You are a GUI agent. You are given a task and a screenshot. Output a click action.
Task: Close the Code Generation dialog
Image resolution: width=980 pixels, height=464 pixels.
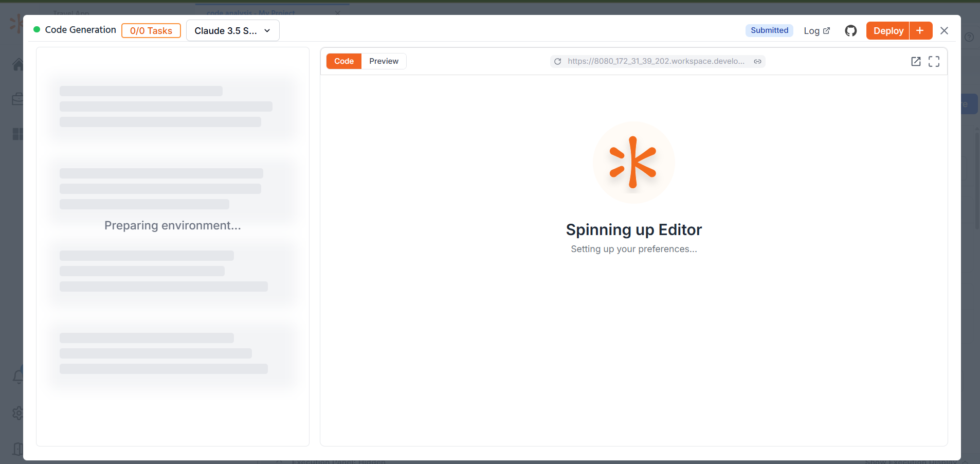(x=944, y=31)
